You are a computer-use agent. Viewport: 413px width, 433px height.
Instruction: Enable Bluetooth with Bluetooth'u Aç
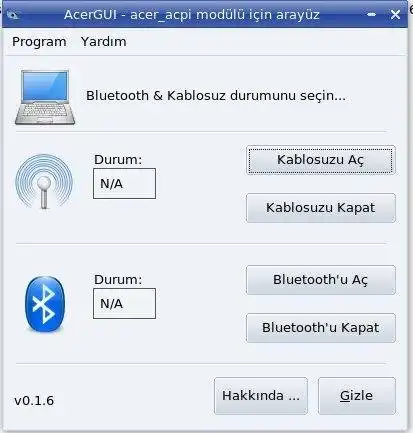pyautogui.click(x=321, y=280)
